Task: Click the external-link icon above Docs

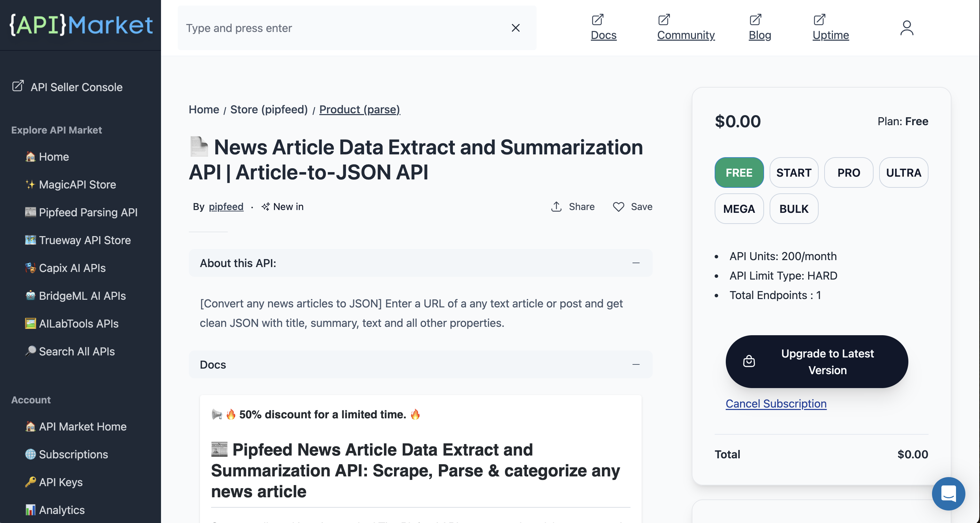Action: click(597, 19)
